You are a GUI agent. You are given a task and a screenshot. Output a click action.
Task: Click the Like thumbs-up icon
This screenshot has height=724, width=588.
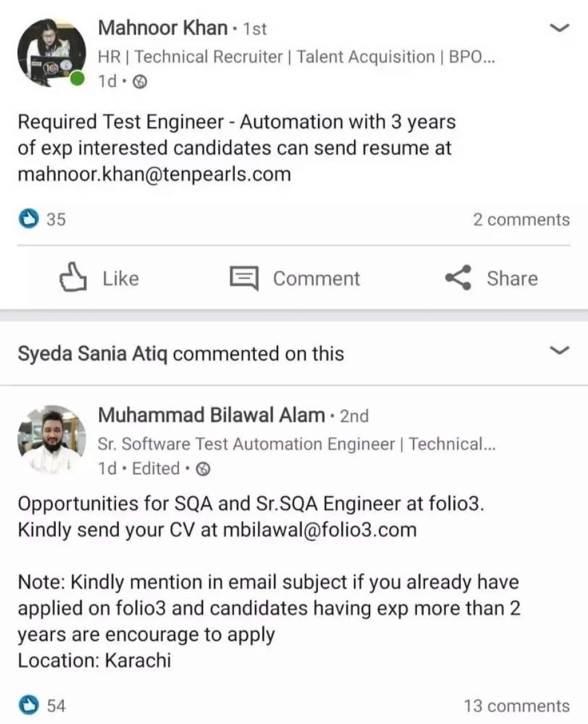pos(72,279)
